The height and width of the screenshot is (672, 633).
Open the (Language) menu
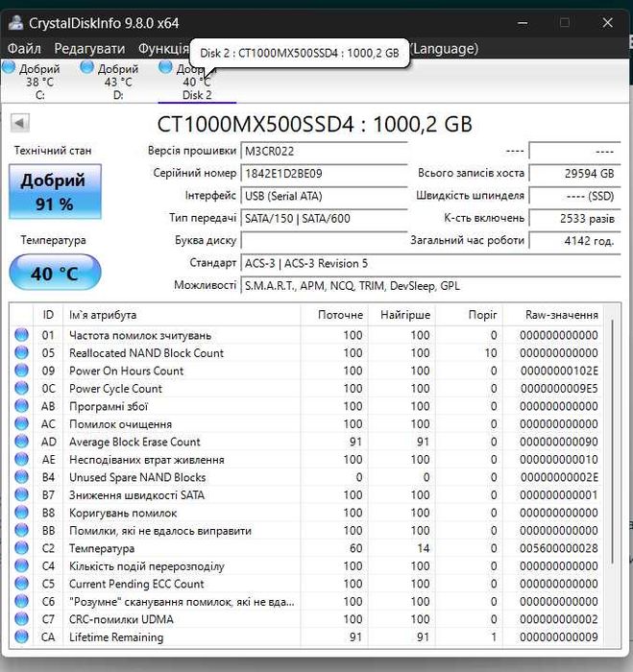tap(445, 48)
